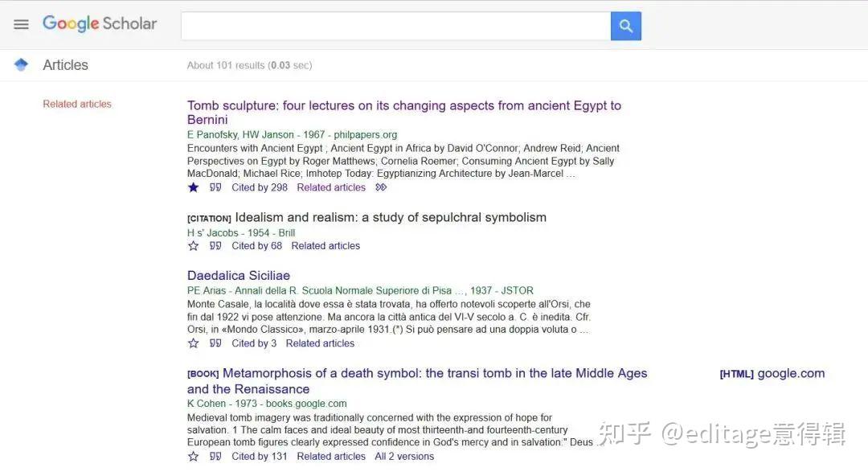Open the Daedalica Siciliae article title

(239, 276)
